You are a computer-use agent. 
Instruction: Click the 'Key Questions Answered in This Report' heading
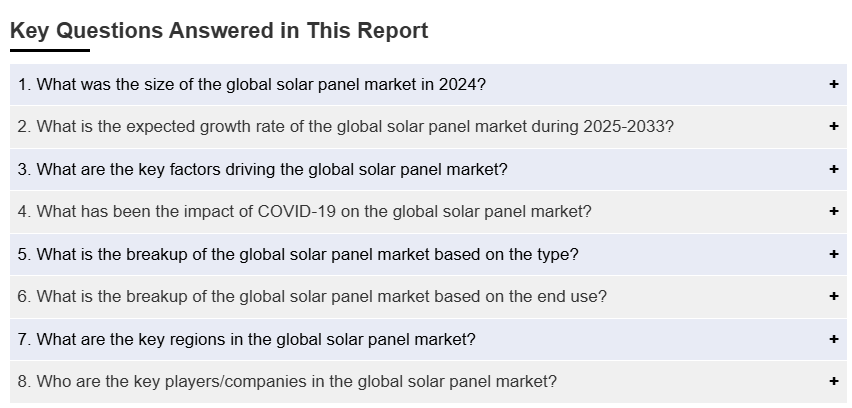tap(219, 31)
